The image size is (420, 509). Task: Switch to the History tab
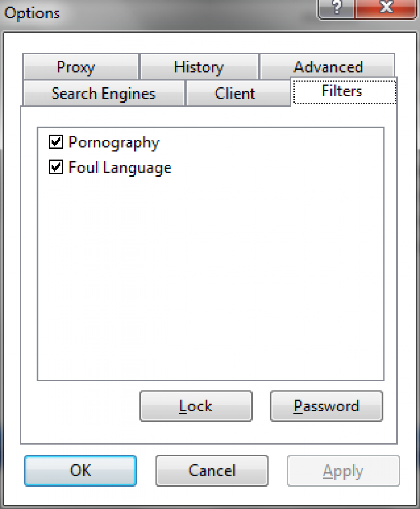(x=199, y=67)
